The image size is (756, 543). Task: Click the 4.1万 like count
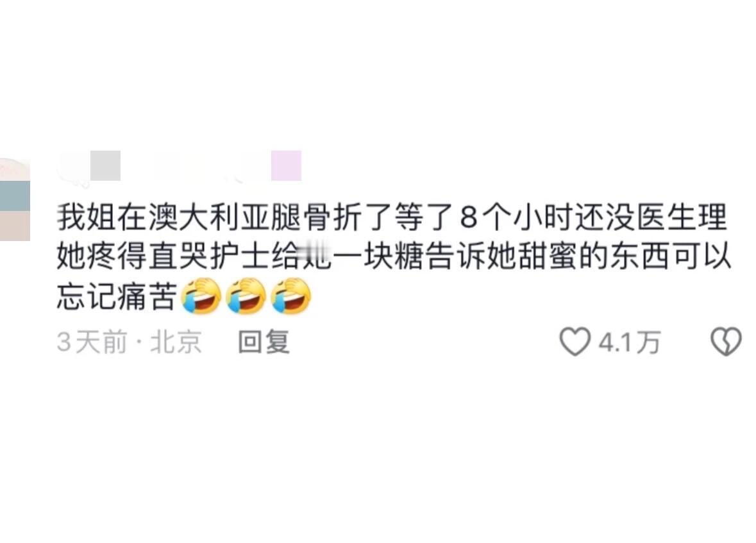[x=630, y=342]
